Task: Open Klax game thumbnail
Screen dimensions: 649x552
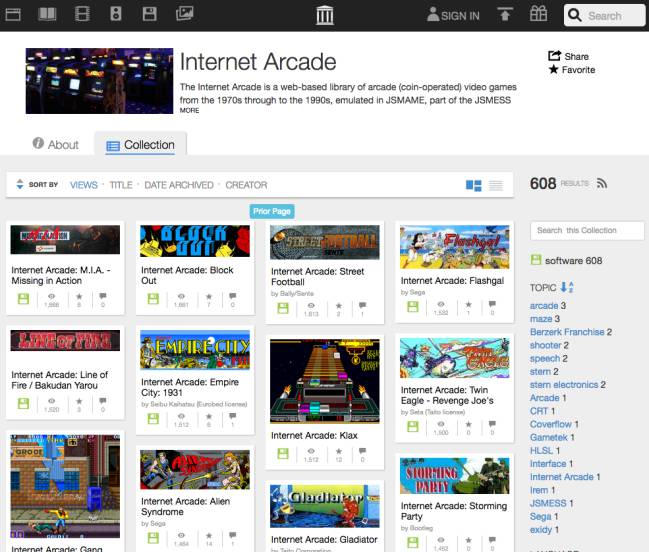Action: [x=324, y=381]
